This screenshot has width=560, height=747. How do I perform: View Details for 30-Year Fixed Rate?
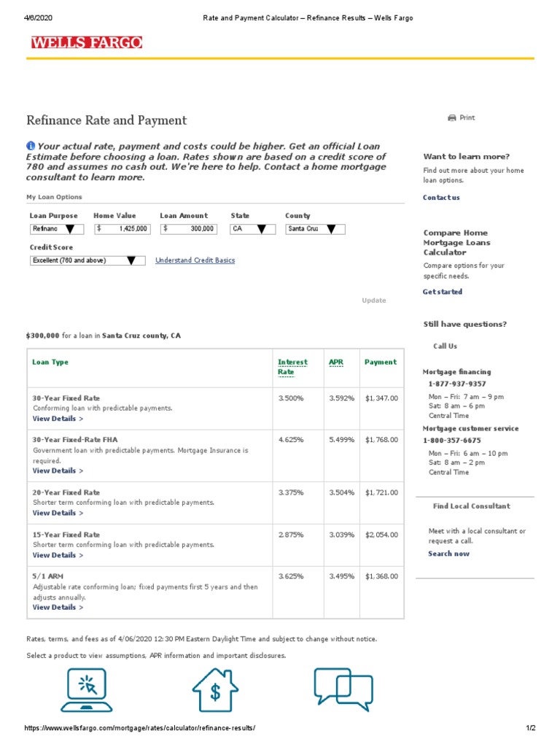[x=58, y=418]
